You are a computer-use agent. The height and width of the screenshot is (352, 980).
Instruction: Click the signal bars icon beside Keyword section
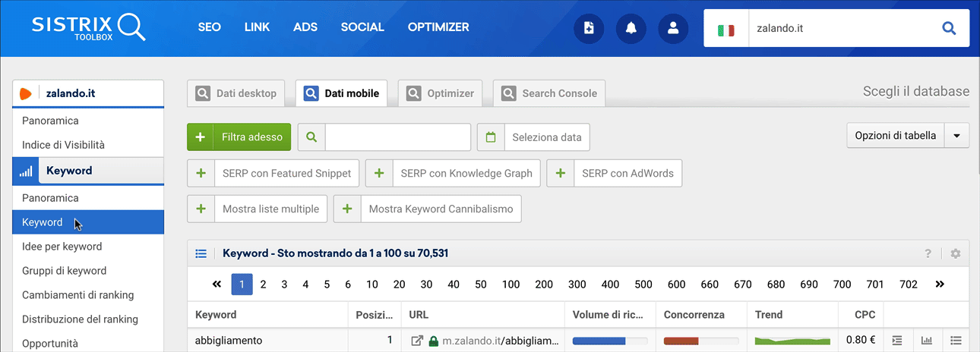tap(26, 171)
